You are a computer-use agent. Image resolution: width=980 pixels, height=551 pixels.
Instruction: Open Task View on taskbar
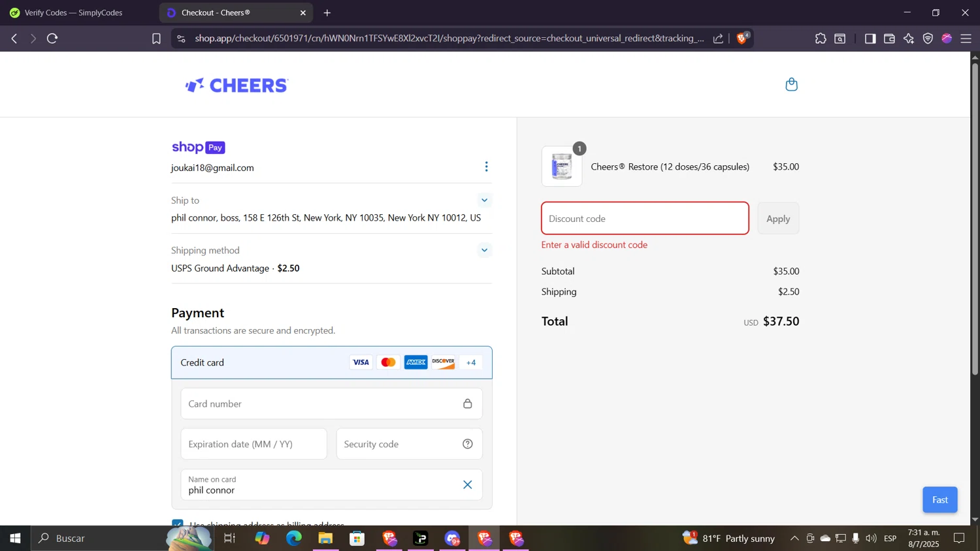tap(229, 538)
